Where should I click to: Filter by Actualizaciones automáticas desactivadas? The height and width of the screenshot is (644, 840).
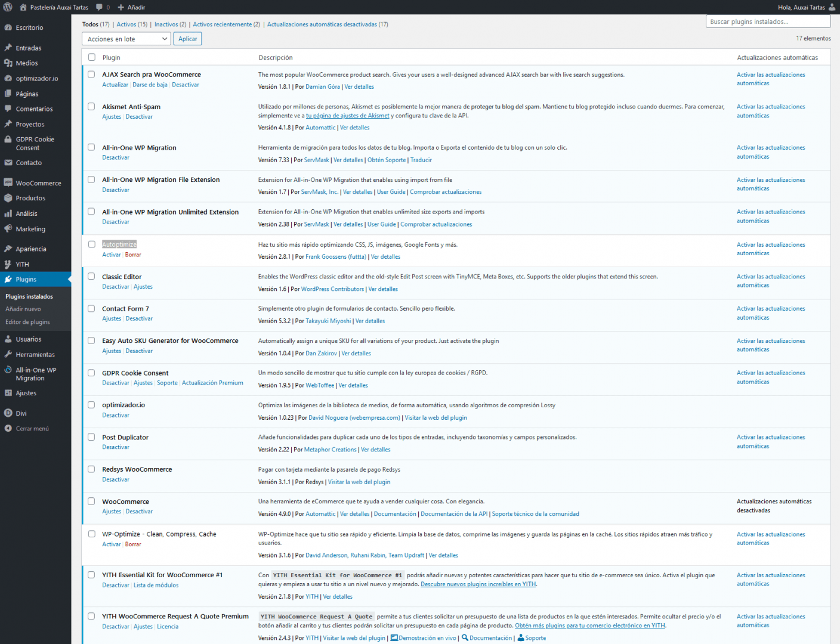click(322, 24)
